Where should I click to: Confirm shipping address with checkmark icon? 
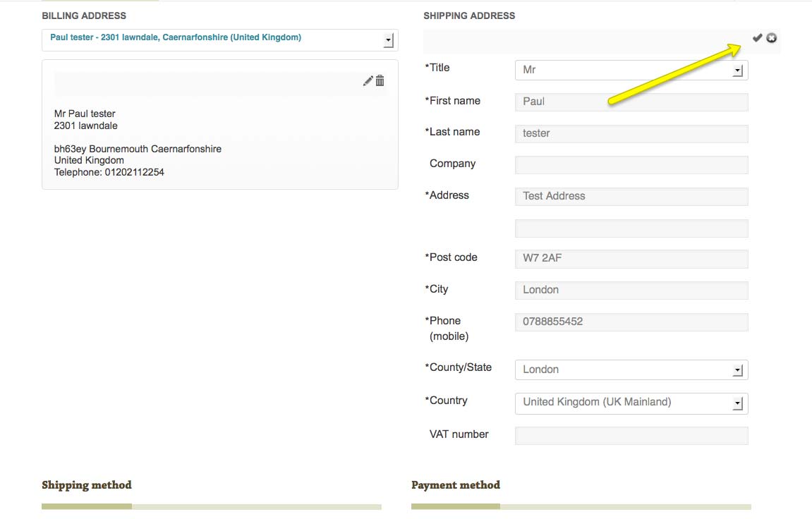tap(757, 38)
